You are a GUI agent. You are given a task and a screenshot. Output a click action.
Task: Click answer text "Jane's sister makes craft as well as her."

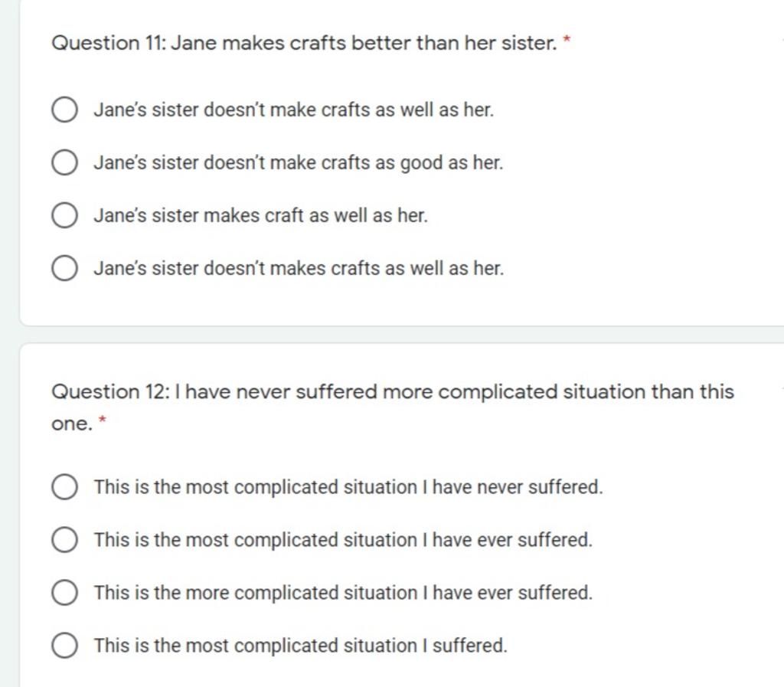(261, 215)
